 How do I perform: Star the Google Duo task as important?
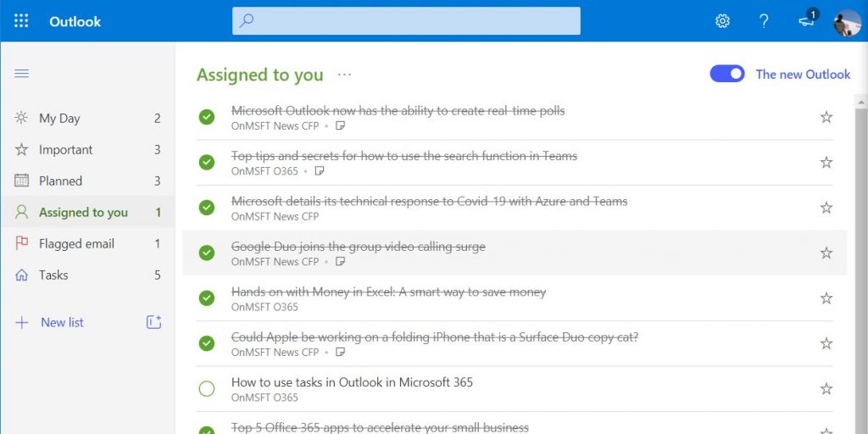tap(826, 253)
